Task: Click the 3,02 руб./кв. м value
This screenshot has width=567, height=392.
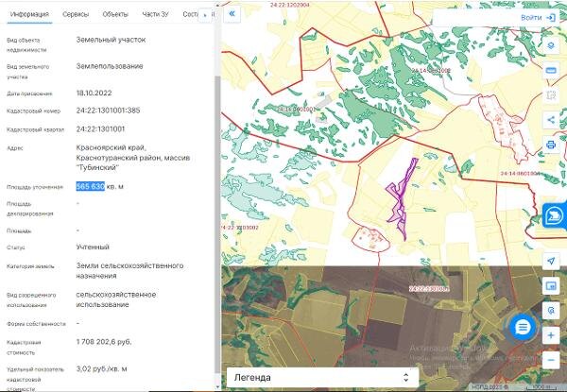Action: 102,369
